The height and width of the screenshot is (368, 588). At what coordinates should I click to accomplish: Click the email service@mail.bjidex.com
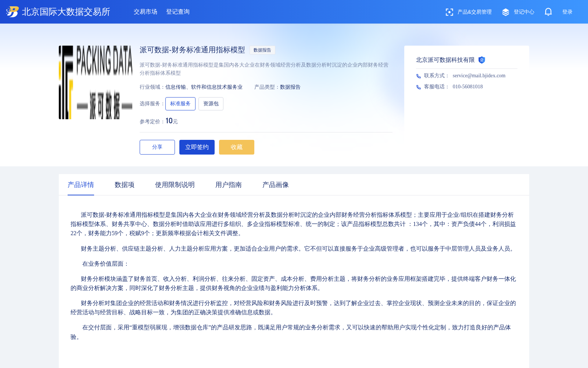(x=479, y=76)
